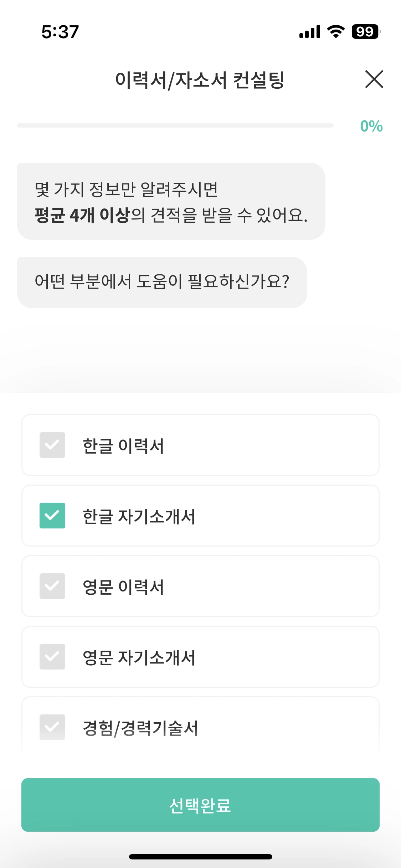Check the 한글 이력서 checkbox

click(52, 445)
